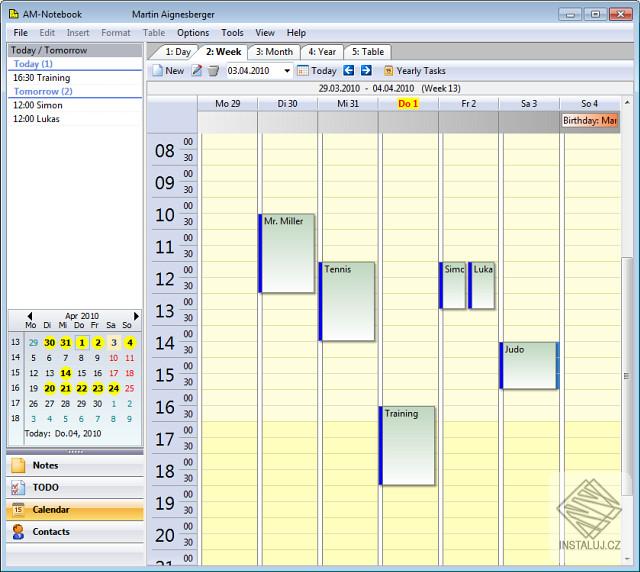Show next month in mini calendar

(136, 316)
